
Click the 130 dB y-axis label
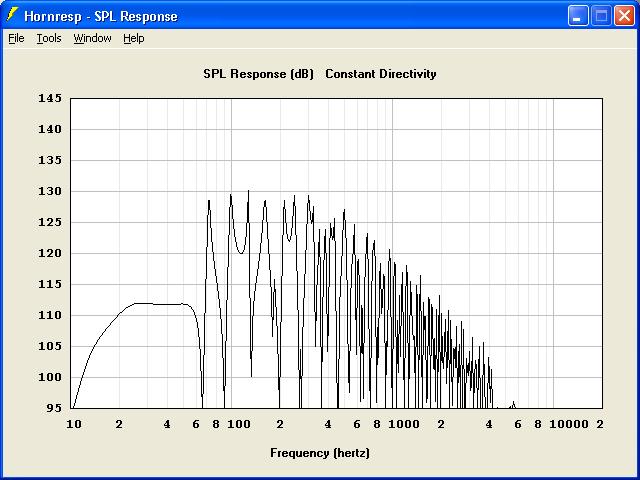(x=50, y=191)
